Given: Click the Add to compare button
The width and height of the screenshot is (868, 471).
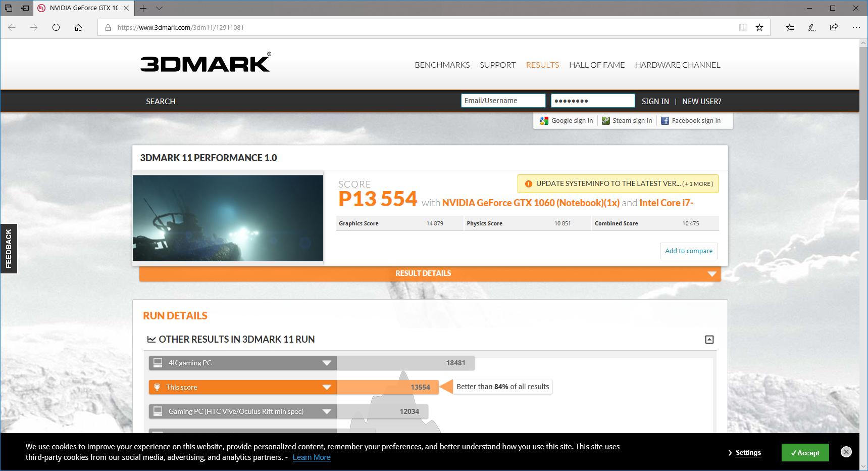Looking at the screenshot, I should click(x=689, y=251).
